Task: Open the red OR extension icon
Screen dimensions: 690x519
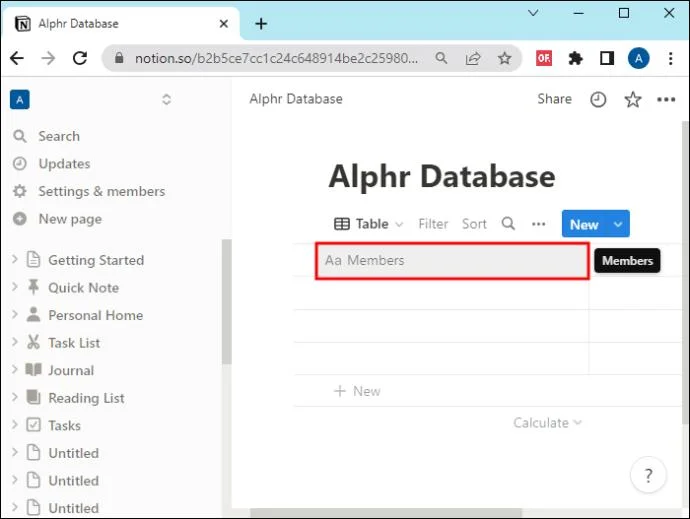Action: [544, 58]
